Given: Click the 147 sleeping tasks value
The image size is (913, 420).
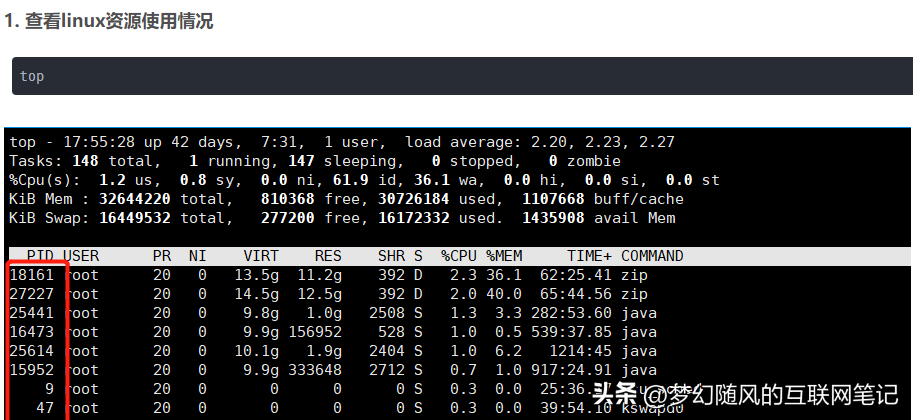Looking at the screenshot, I should [x=300, y=161].
